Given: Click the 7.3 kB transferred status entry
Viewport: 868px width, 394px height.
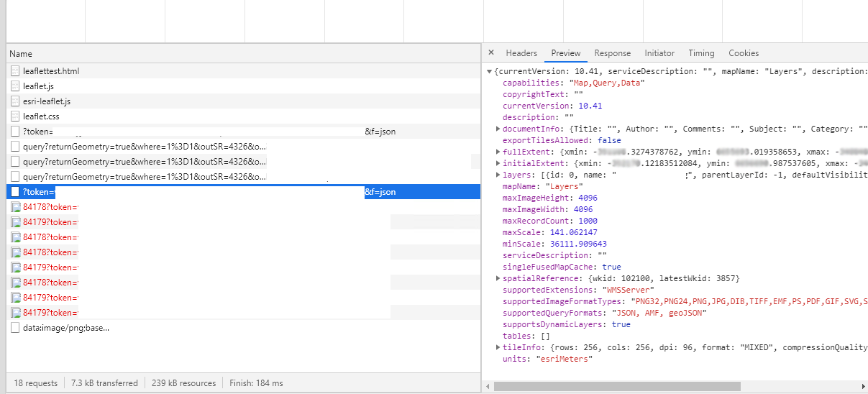Looking at the screenshot, I should 104,383.
